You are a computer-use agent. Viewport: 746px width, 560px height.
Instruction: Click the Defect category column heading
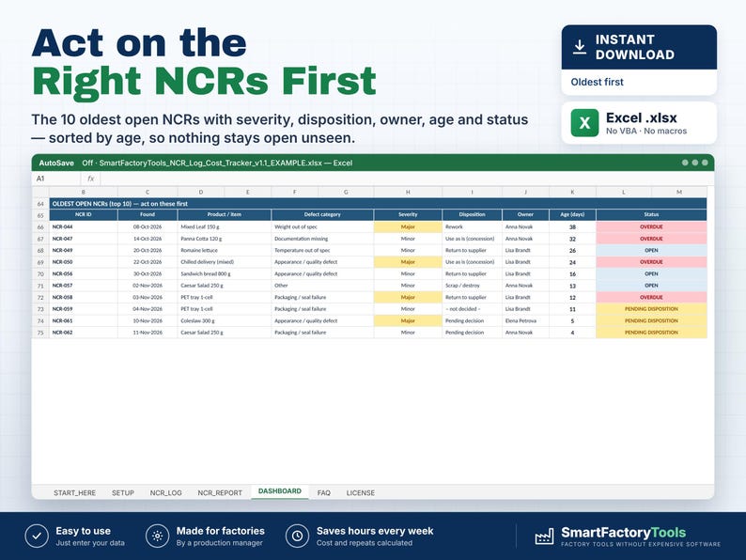click(x=322, y=214)
